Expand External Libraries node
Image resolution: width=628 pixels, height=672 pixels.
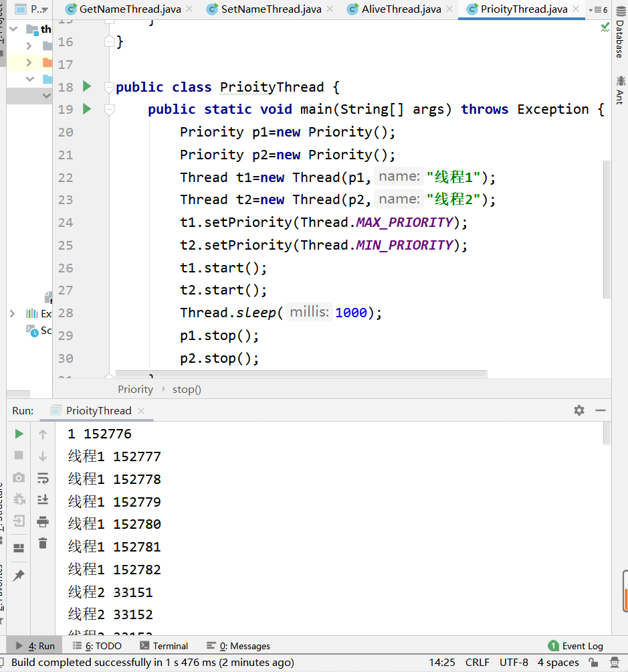click(13, 314)
